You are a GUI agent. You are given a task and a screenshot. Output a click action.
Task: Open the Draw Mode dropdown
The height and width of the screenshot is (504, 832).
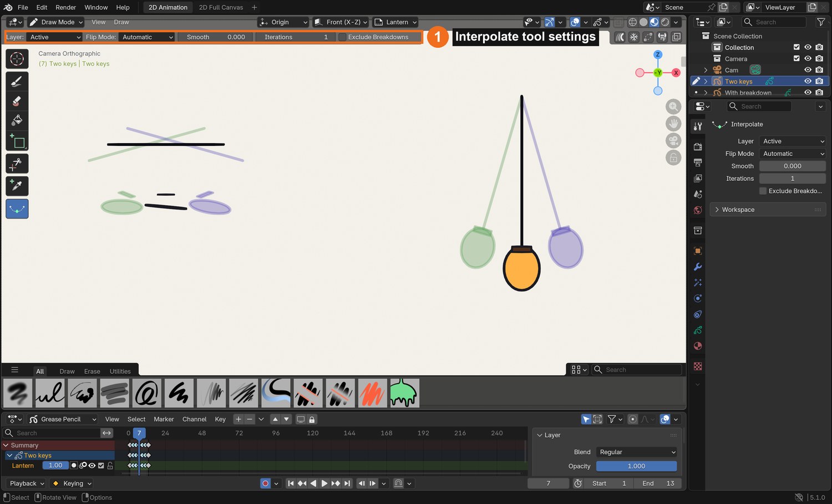pyautogui.click(x=56, y=22)
